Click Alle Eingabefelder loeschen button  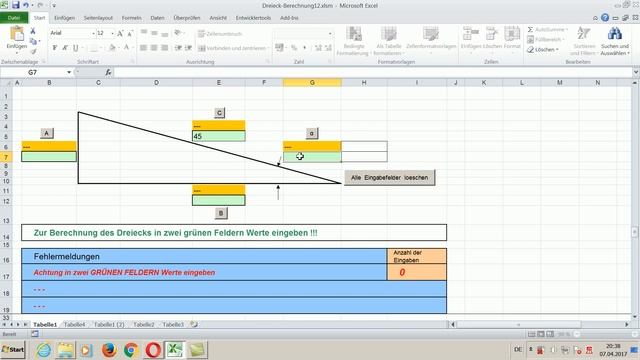(389, 178)
